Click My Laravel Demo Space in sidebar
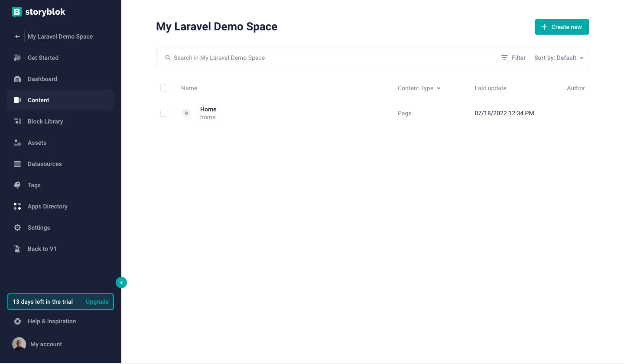Image resolution: width=624 pixels, height=364 pixels. 60,36
